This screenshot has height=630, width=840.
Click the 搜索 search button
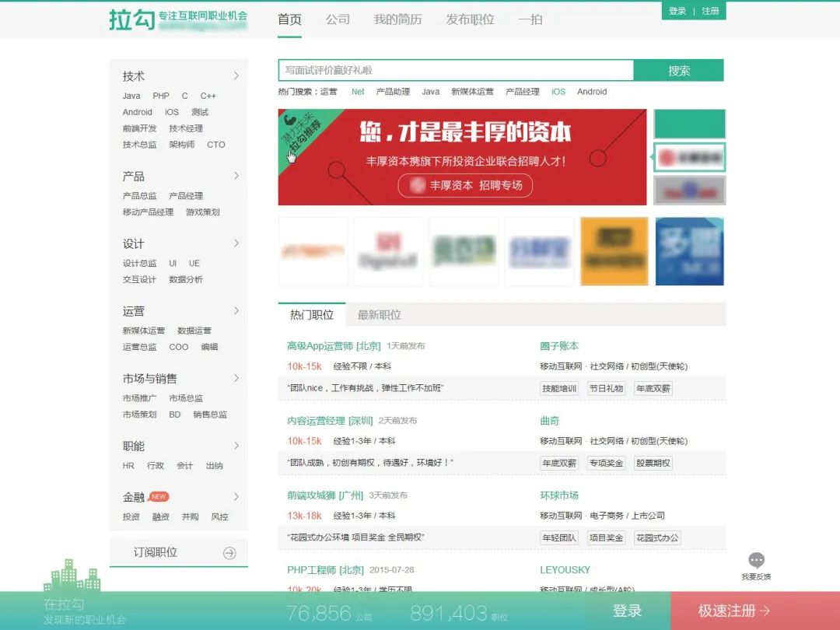click(679, 71)
